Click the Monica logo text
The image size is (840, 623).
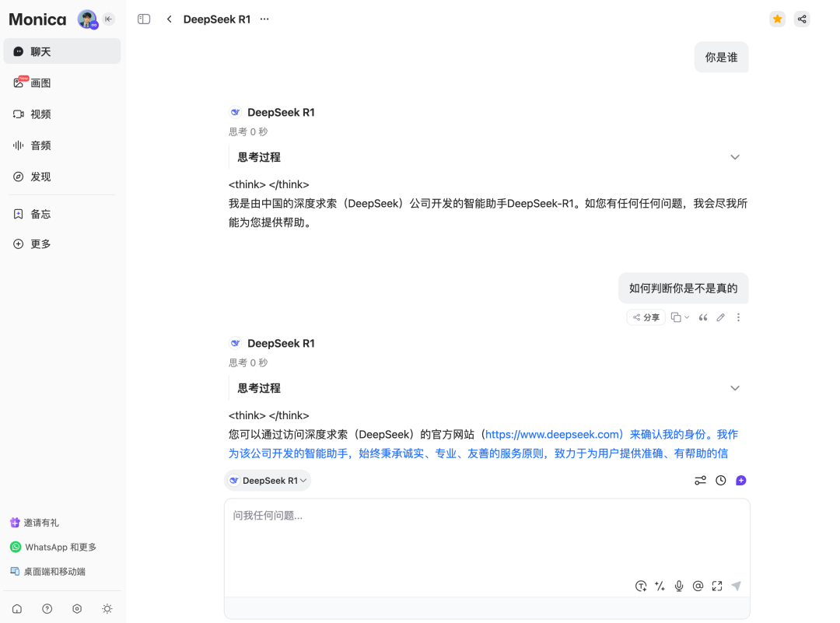(37, 19)
